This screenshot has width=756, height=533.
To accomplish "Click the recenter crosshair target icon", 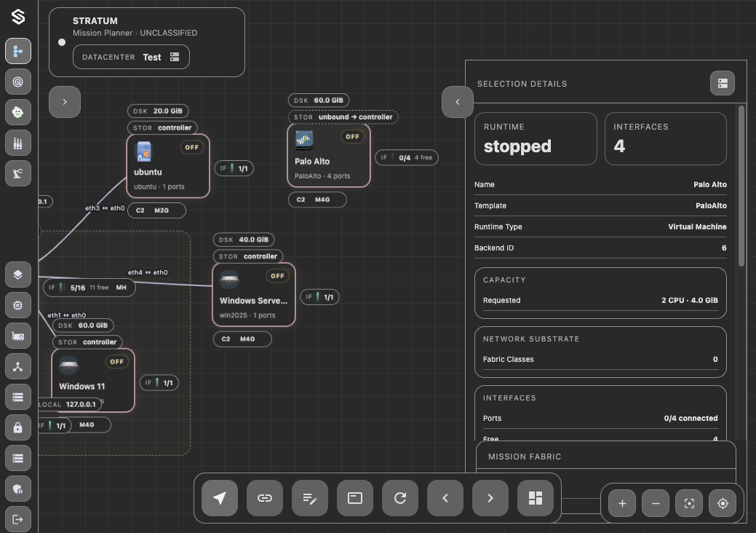I will 723,504.
